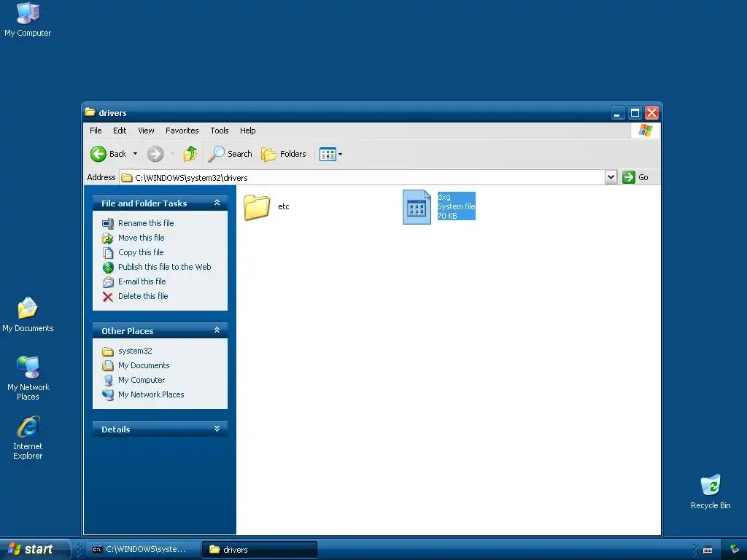Open the Tools menu
747x560 pixels.
click(x=219, y=131)
